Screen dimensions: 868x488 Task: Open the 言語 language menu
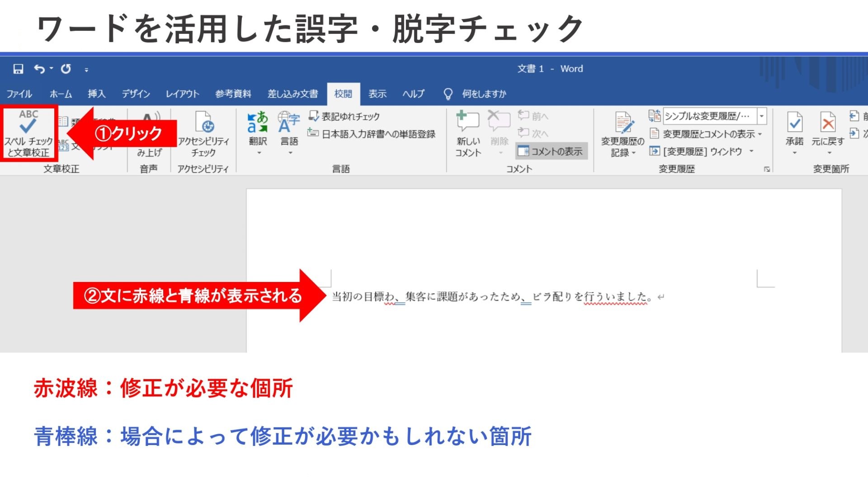pyautogui.click(x=289, y=133)
